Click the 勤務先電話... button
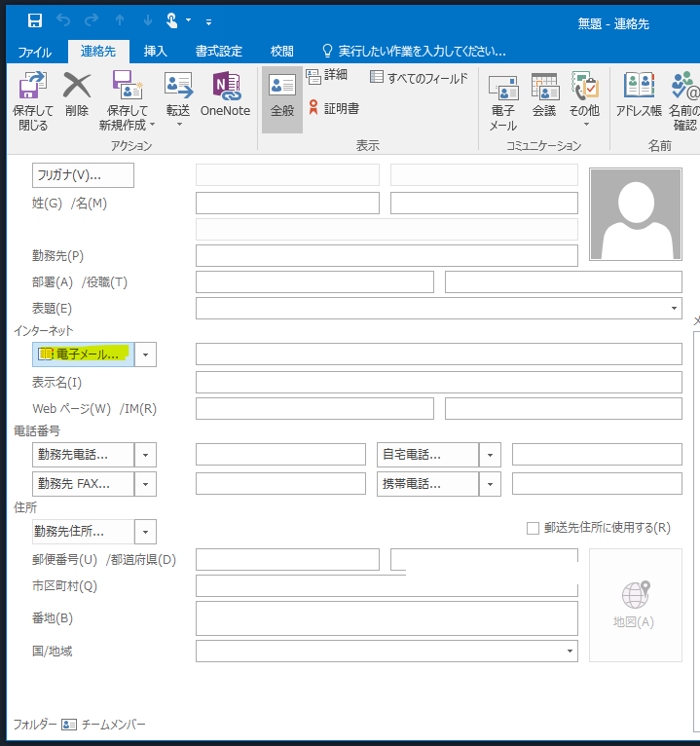Image resolution: width=700 pixels, height=746 pixels. [x=83, y=456]
